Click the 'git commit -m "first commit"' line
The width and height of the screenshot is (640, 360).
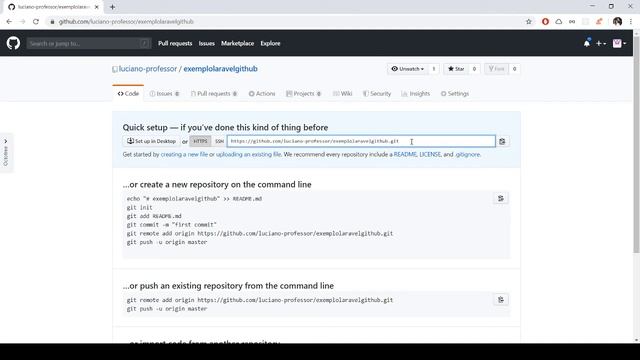pyautogui.click(x=171, y=224)
